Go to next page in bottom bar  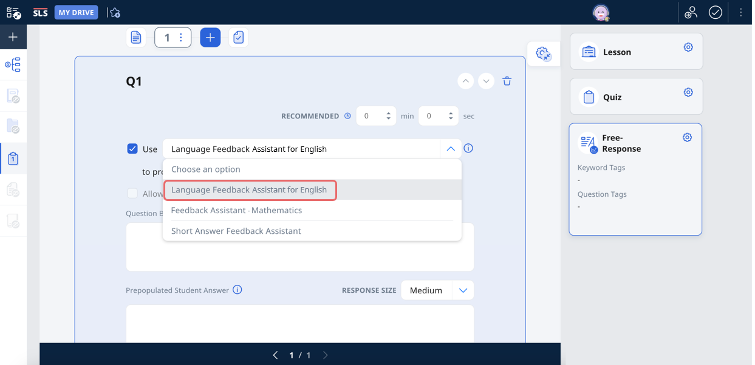pyautogui.click(x=325, y=355)
